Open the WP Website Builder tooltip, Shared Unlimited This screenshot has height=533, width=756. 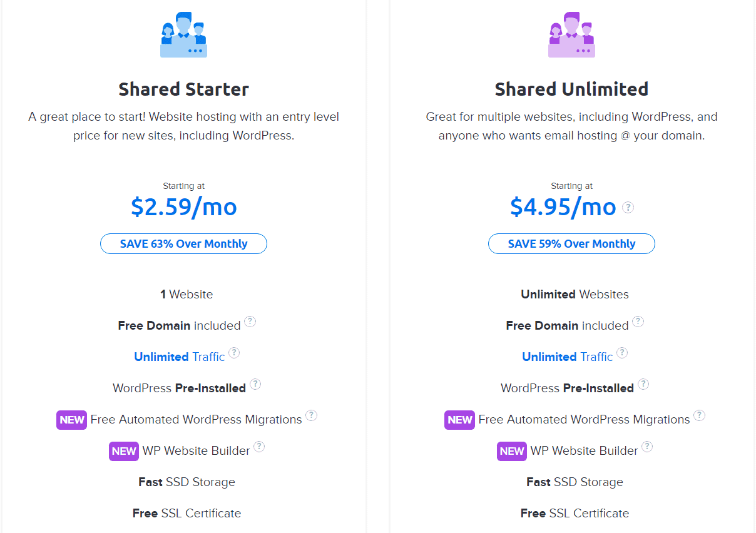pyautogui.click(x=648, y=446)
